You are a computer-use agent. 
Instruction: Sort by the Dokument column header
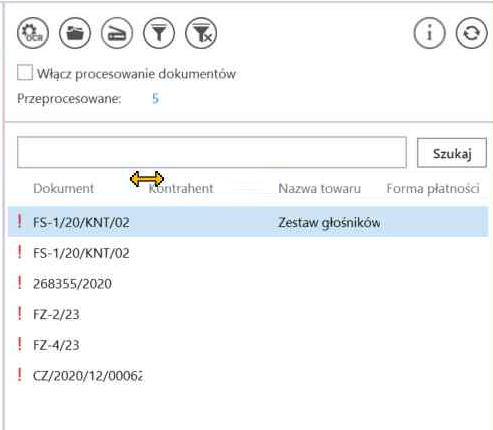(63, 189)
